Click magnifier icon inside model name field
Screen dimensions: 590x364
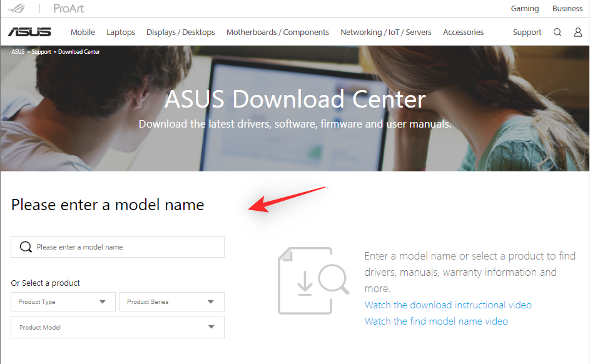point(26,247)
